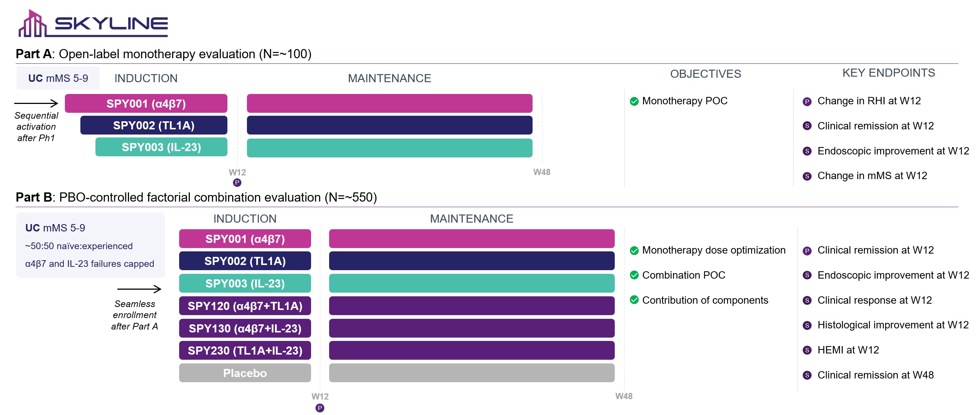This screenshot has height=415, width=980.
Task: Click the teal SPY003 maintenance bar in Part B
Action: point(471,283)
